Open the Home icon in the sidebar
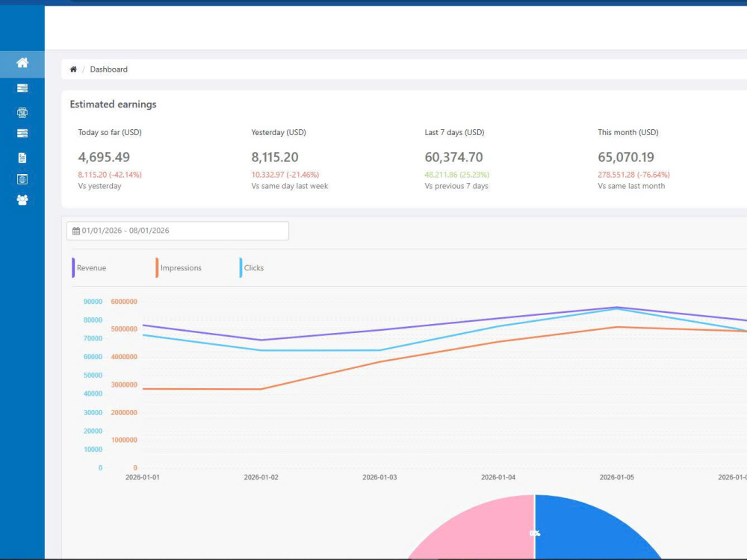Screen dimensions: 747x560 [x=22, y=63]
